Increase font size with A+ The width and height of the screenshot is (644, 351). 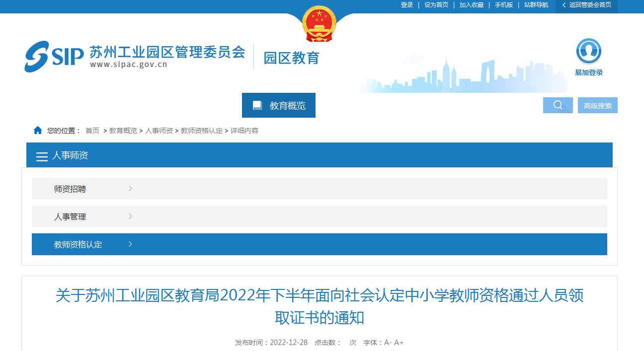[399, 343]
